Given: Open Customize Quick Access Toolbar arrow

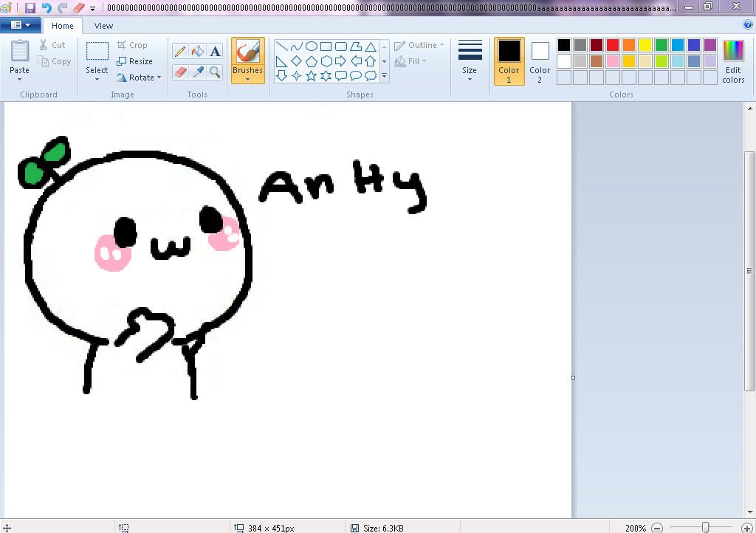Looking at the screenshot, I should coord(92,8).
